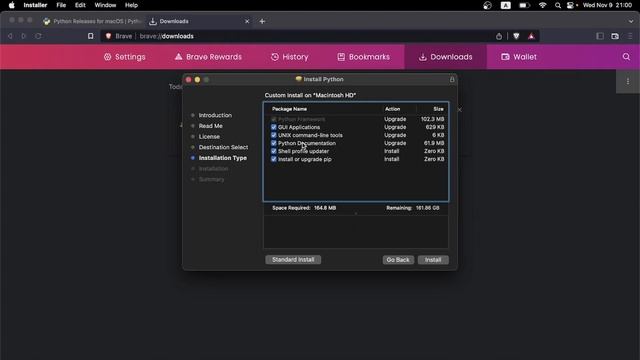This screenshot has width=640, height=360.
Task: Open the Edit menu
Action: click(x=80, y=5)
